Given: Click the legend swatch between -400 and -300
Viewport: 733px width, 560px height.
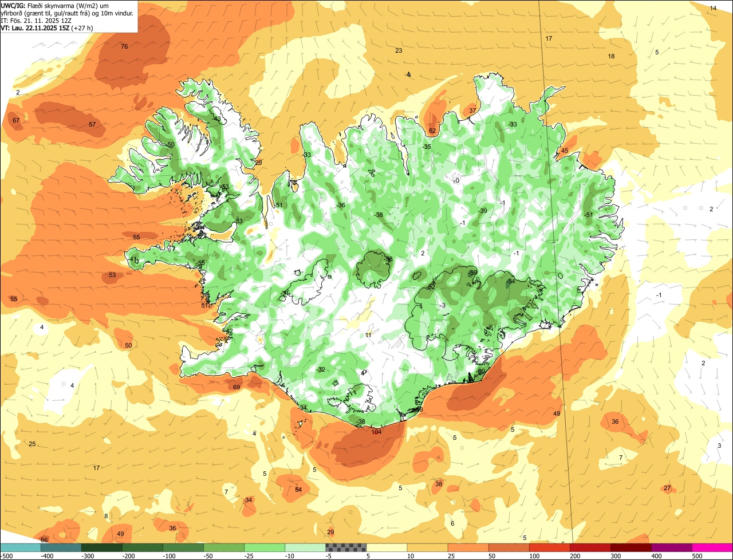Looking at the screenshot, I should coord(61,547).
